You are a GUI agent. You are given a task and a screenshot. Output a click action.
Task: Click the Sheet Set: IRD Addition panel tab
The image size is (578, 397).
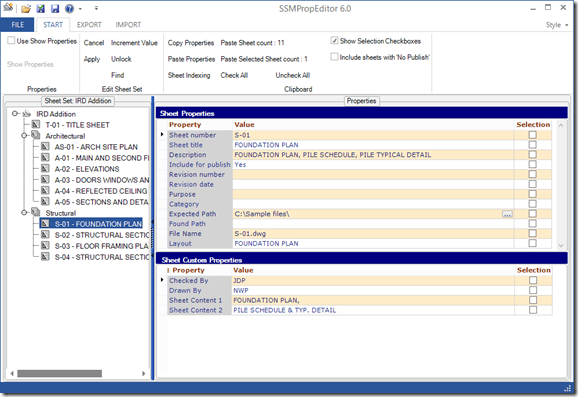coord(78,101)
